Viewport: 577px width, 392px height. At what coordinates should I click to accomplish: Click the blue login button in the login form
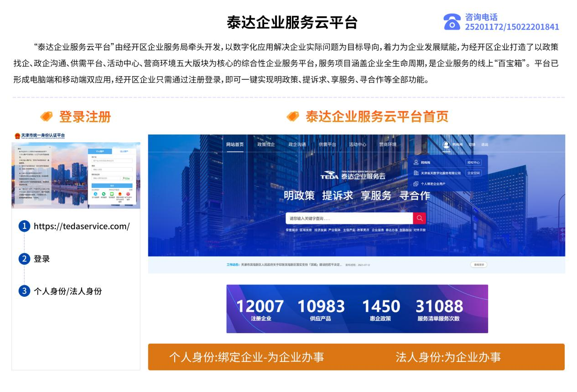[112, 186]
